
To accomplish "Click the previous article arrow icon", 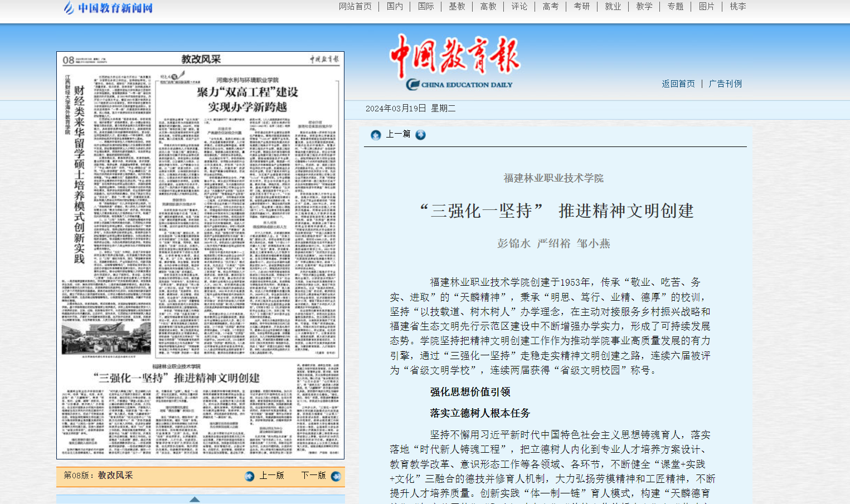I will point(376,135).
